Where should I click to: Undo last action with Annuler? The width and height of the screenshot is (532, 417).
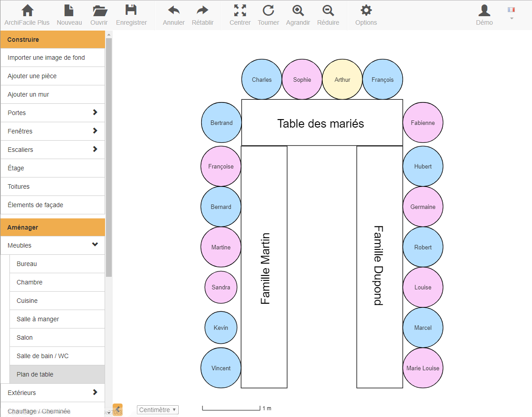coord(173,11)
